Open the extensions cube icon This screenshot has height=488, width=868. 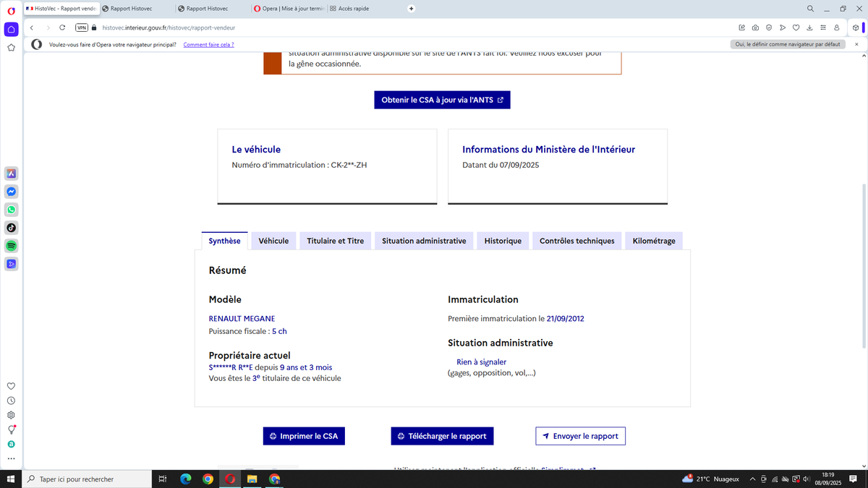coord(856,27)
